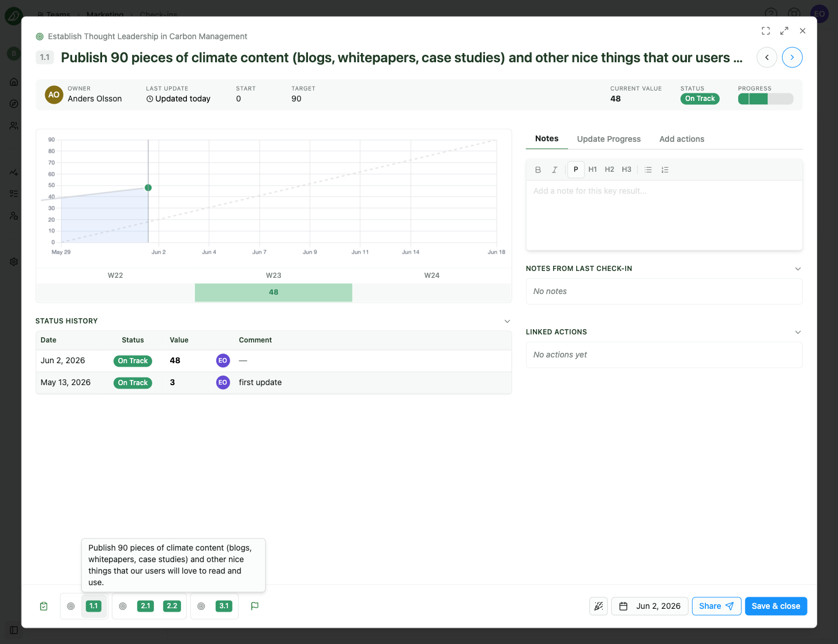The image size is (838, 644).
Task: Select the first objective target icon
Action: point(71,606)
